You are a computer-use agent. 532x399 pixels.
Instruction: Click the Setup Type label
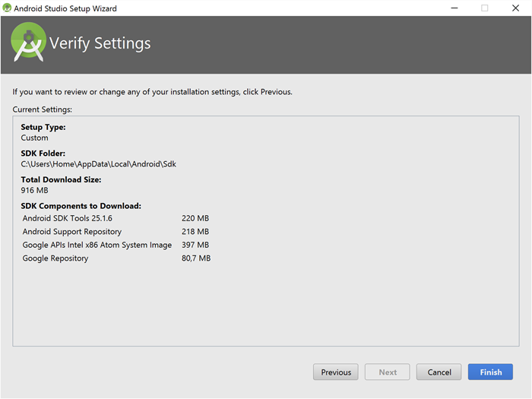(x=43, y=127)
